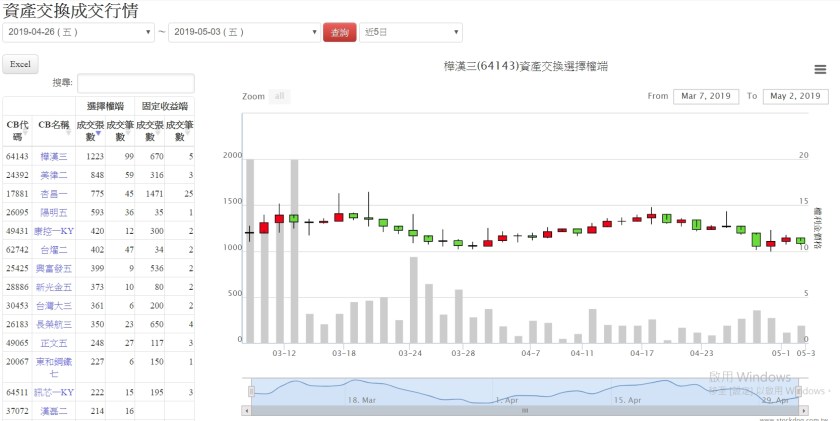Select CB code cell 26095
Screen dimensions: 840x421
click(17, 213)
